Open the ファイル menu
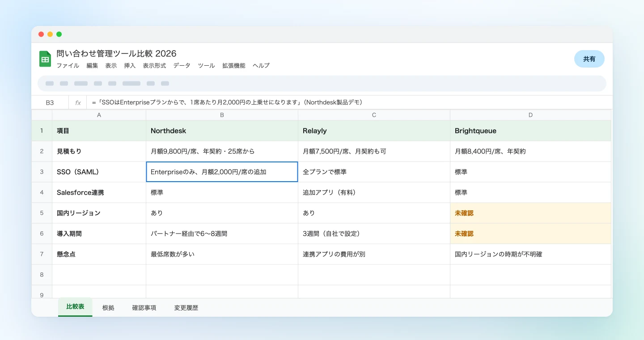This screenshot has height=340, width=644. pos(68,66)
